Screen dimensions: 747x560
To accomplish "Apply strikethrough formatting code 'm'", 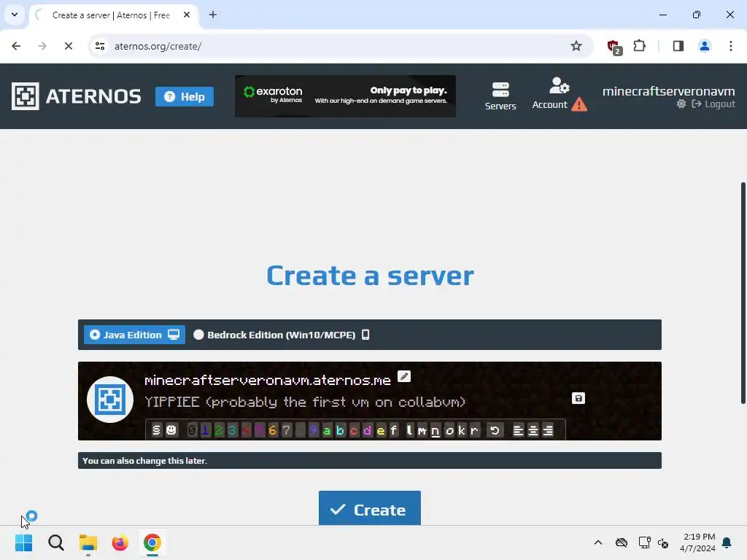I will pos(422,430).
